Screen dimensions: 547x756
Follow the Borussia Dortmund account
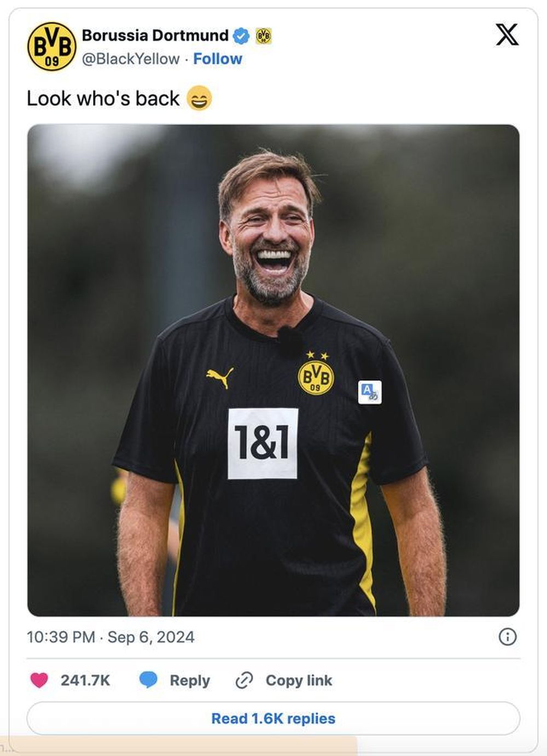(217, 58)
